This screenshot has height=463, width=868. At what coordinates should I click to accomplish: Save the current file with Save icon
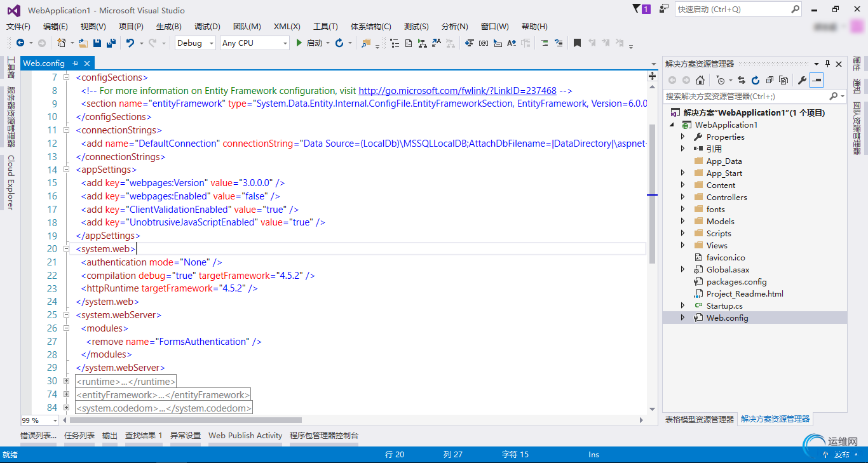97,43
